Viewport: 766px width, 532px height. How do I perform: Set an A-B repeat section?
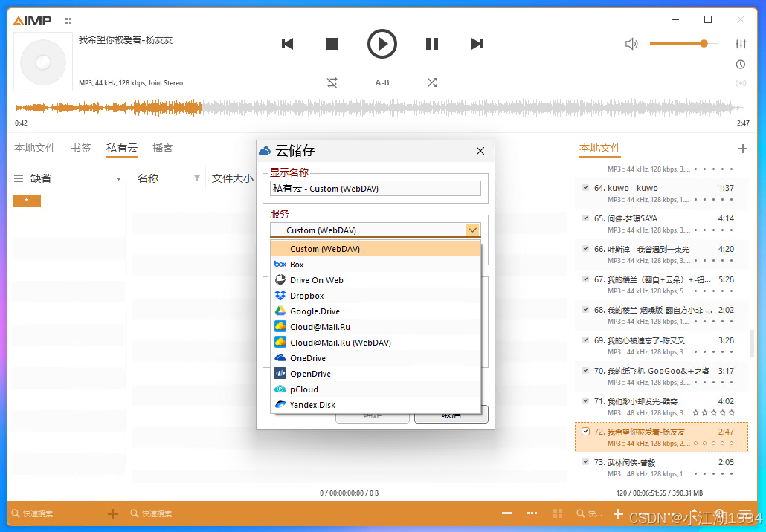click(x=382, y=82)
